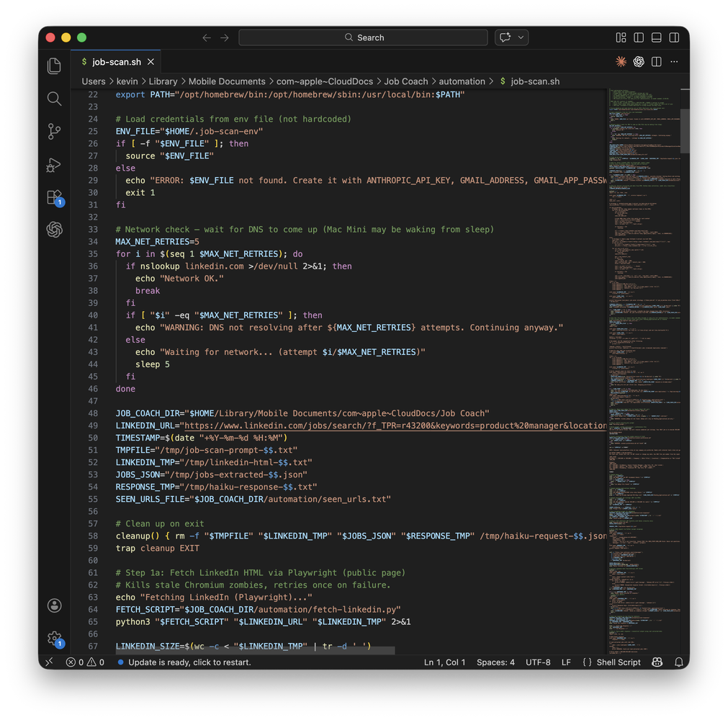Toggle the primary side bar
The image size is (728, 720).
(639, 37)
